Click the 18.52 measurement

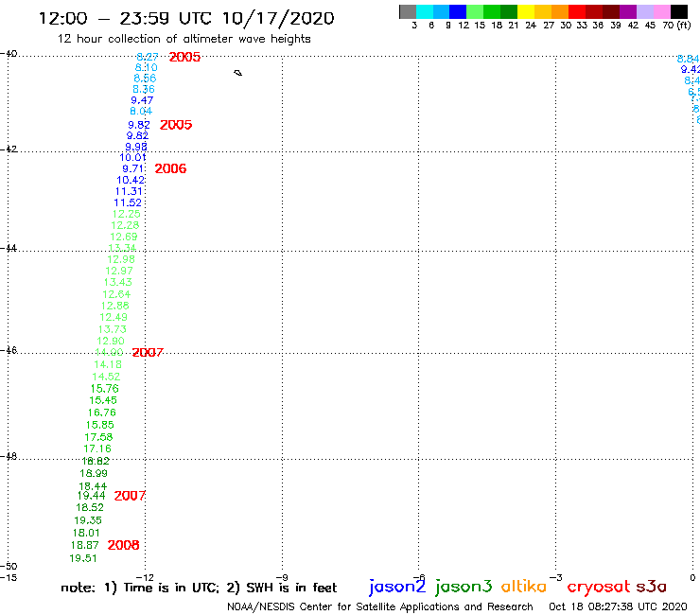point(89,507)
